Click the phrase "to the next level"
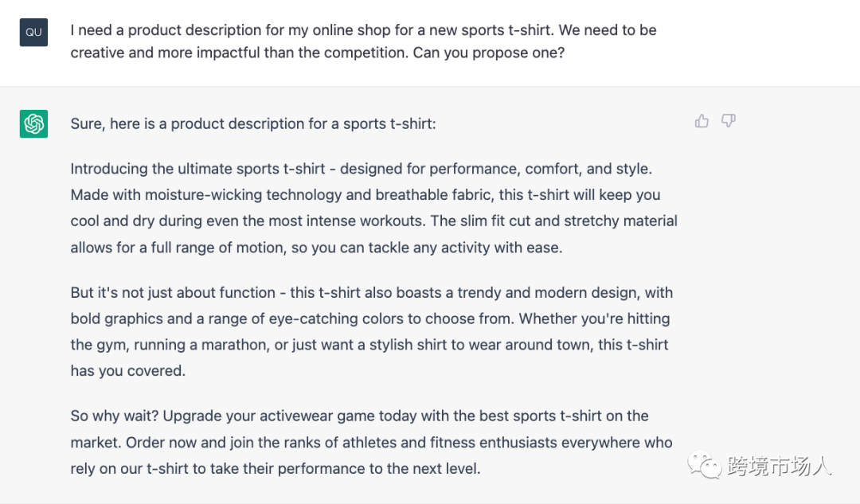 (426, 469)
